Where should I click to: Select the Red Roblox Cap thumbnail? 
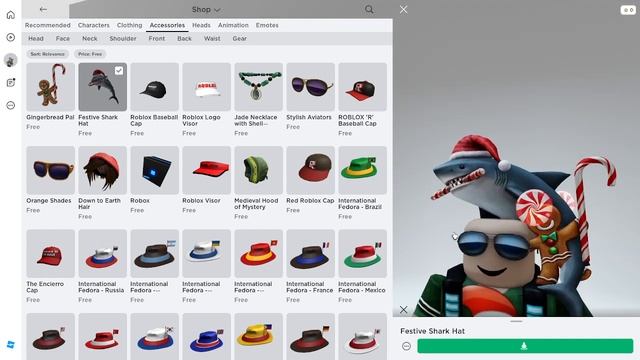[311, 170]
